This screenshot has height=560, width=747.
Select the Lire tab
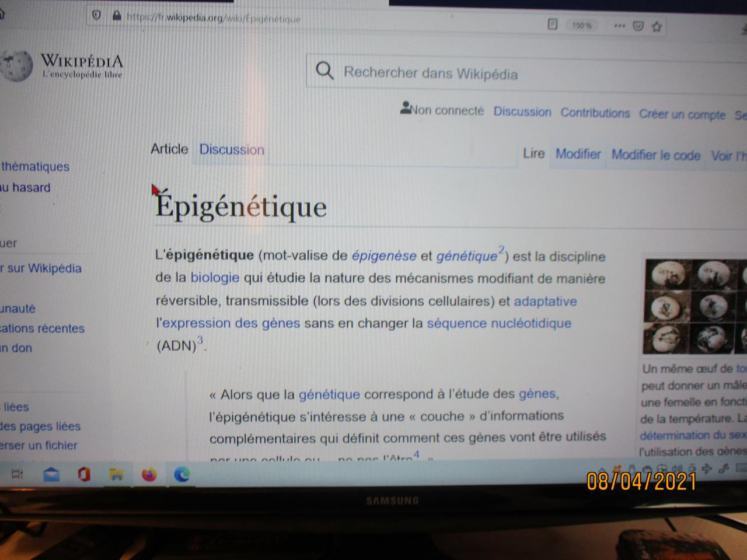[x=534, y=153]
